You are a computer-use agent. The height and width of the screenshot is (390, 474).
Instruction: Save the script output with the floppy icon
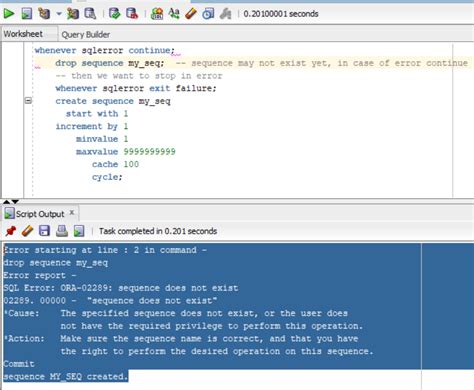(x=44, y=231)
